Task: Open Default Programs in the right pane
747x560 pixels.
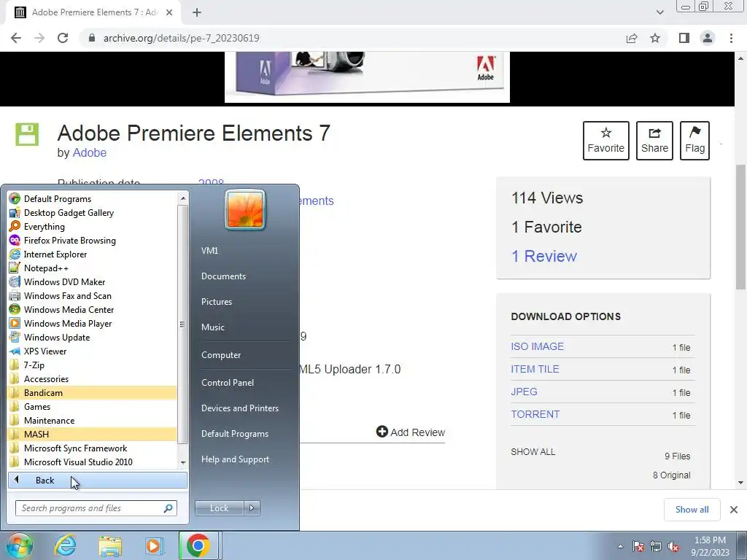Action: pyautogui.click(x=234, y=434)
